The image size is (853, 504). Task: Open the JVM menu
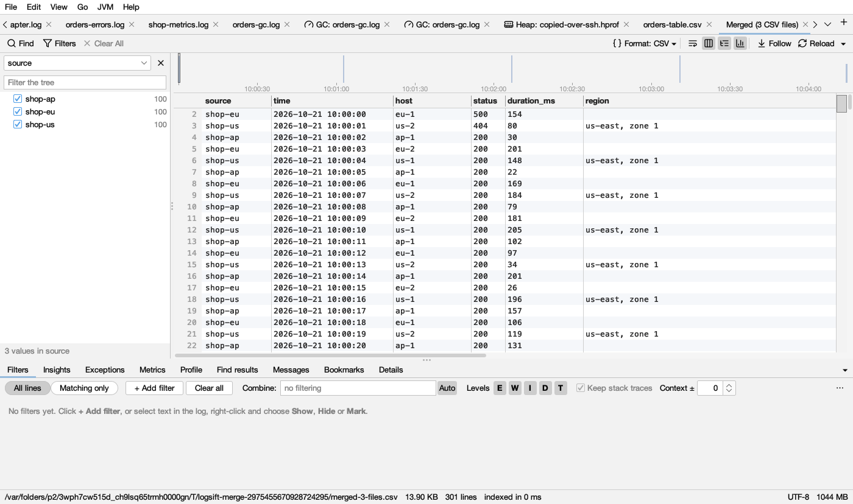(105, 7)
